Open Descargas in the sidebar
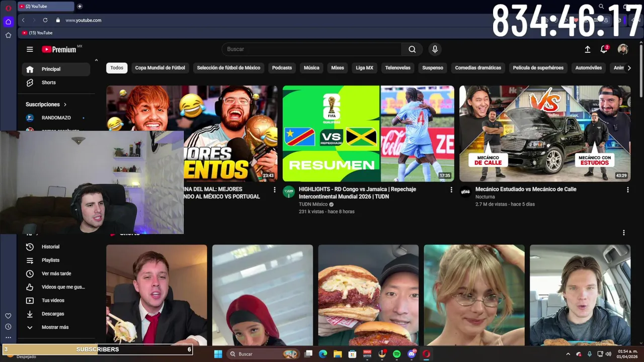Image resolution: width=644 pixels, height=362 pixels. coord(56,314)
